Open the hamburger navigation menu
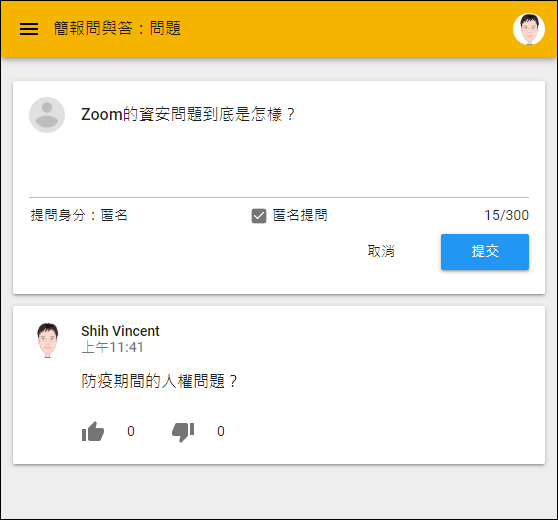This screenshot has width=558, height=520. coord(29,29)
